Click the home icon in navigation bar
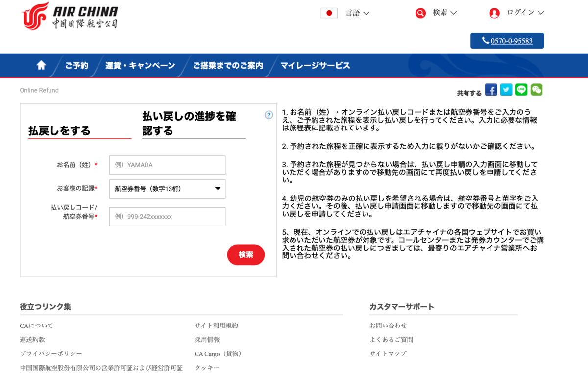Viewport: 588px width, 377px height. point(41,65)
